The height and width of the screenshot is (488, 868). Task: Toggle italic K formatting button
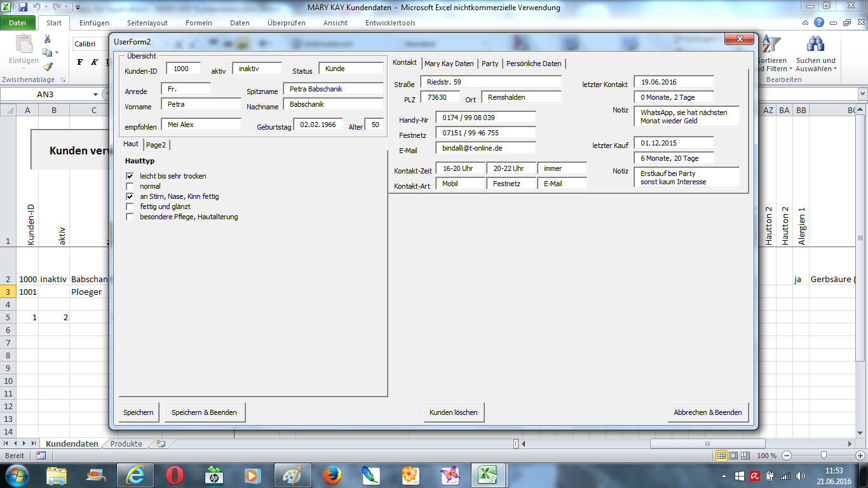coord(94,62)
